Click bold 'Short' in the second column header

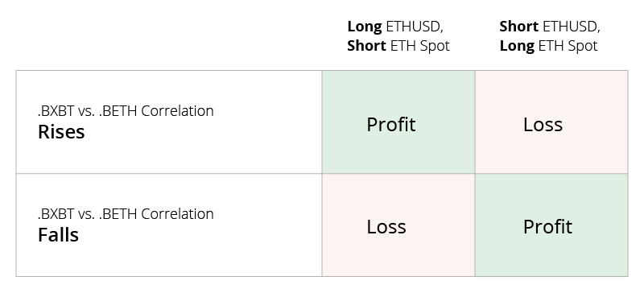pyautogui.click(x=518, y=27)
